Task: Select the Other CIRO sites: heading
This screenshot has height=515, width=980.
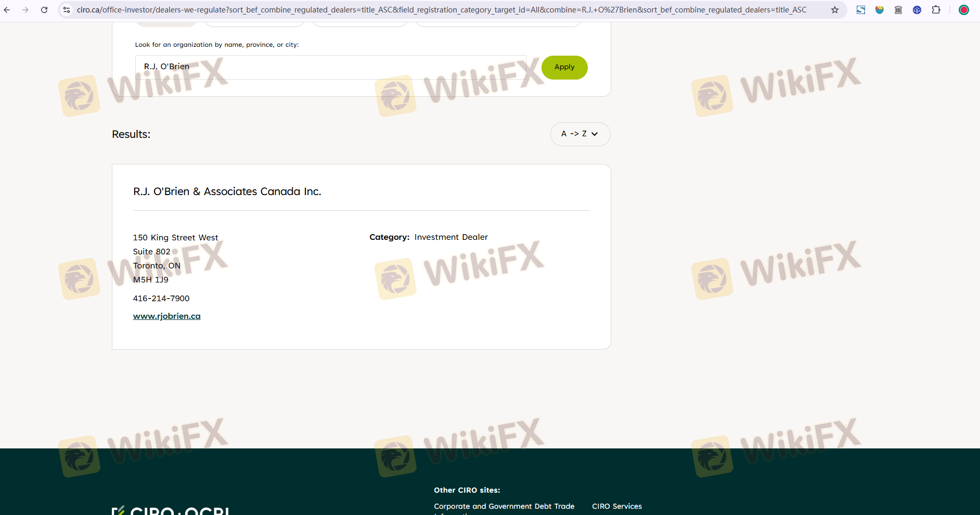Action: [x=467, y=490]
